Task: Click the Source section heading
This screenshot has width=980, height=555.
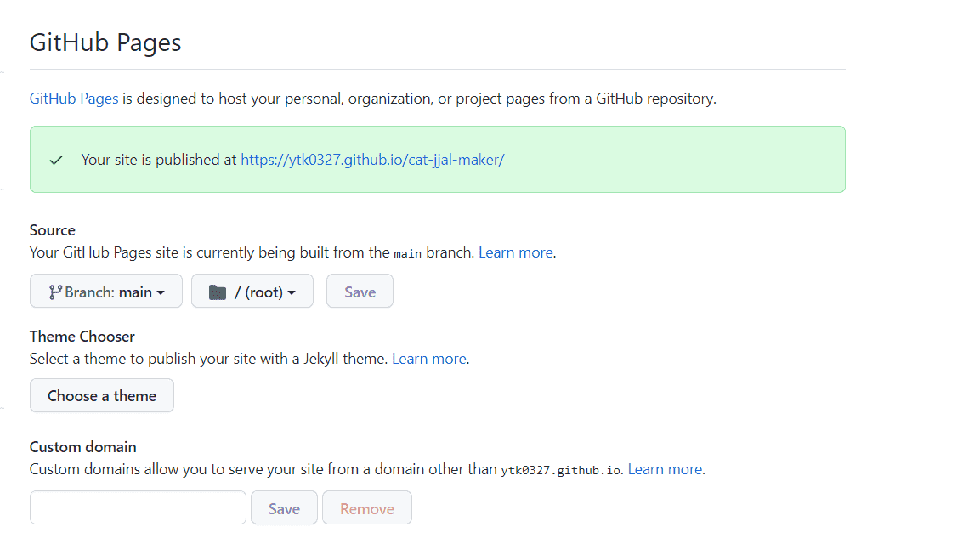Action: (53, 230)
